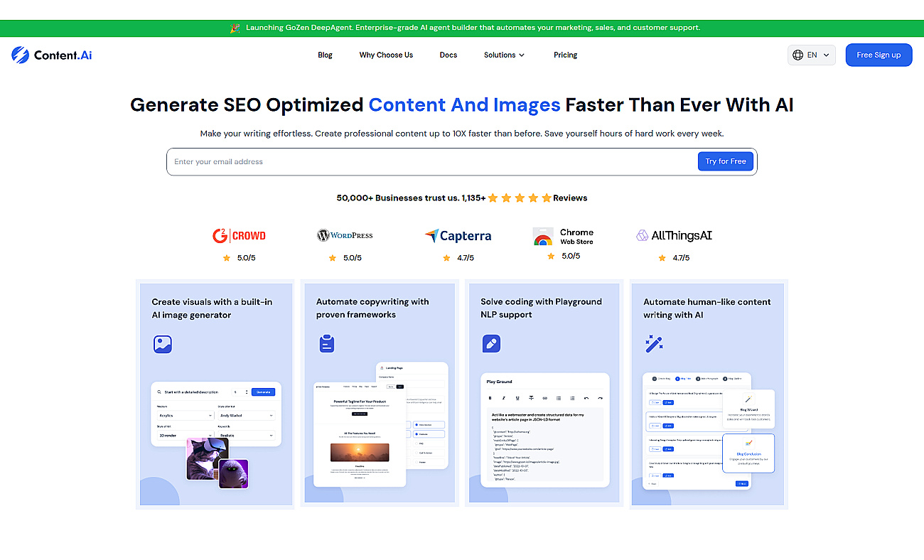Open the EN language selector
This screenshot has height=560, width=924.
pyautogui.click(x=812, y=55)
